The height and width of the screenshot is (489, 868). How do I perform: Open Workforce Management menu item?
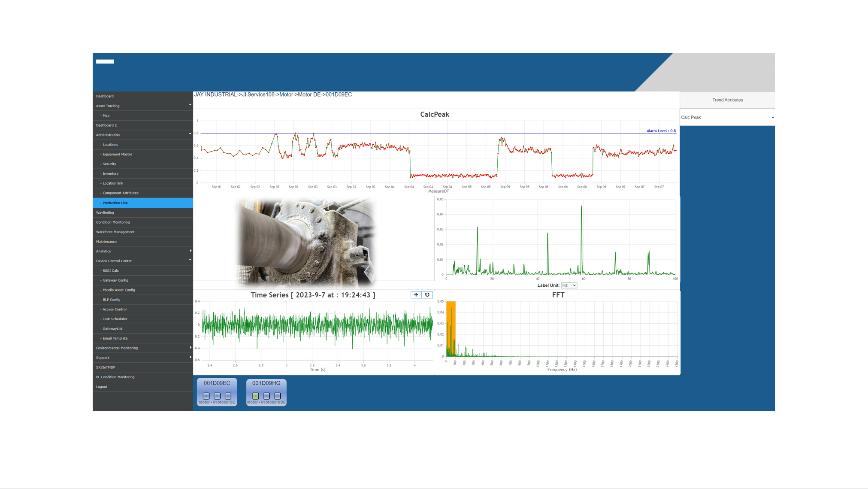pos(143,232)
